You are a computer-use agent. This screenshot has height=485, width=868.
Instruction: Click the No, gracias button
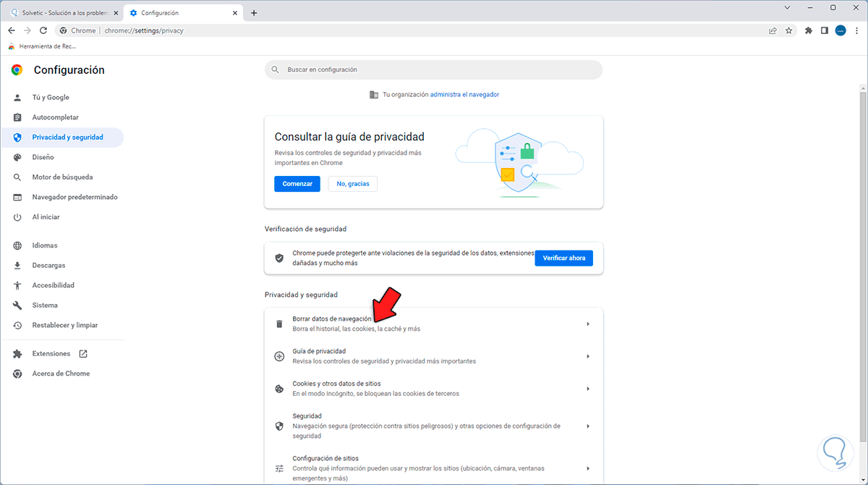pos(353,184)
